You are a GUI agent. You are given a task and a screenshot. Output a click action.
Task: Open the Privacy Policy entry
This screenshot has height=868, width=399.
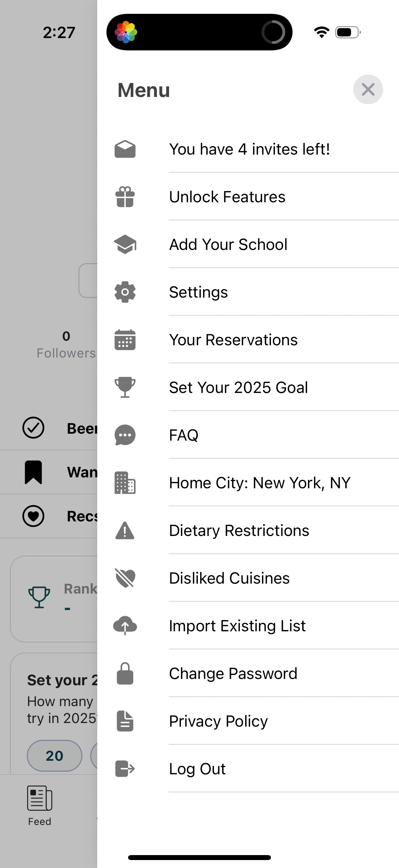[x=218, y=721]
